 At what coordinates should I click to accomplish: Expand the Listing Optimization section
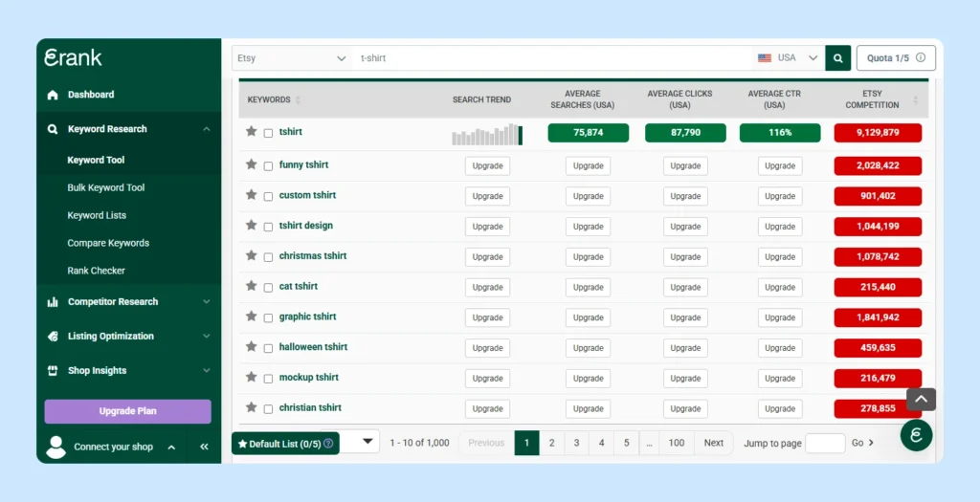point(207,337)
